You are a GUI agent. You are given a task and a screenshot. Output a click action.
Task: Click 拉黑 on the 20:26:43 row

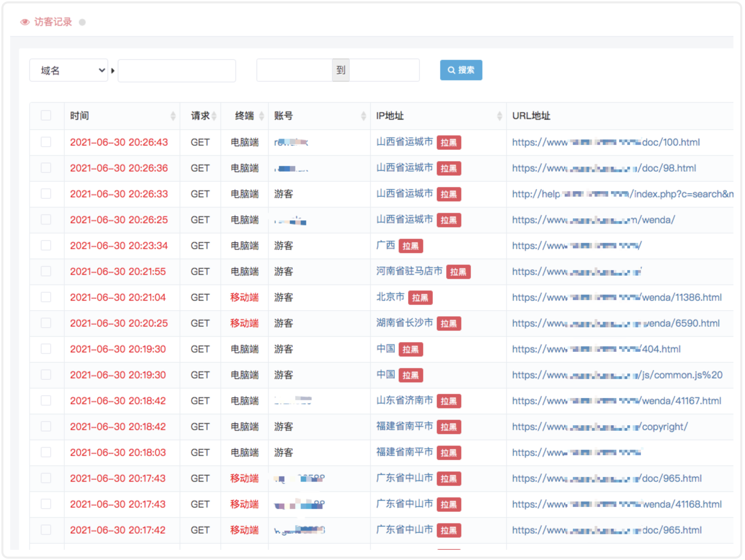(449, 143)
